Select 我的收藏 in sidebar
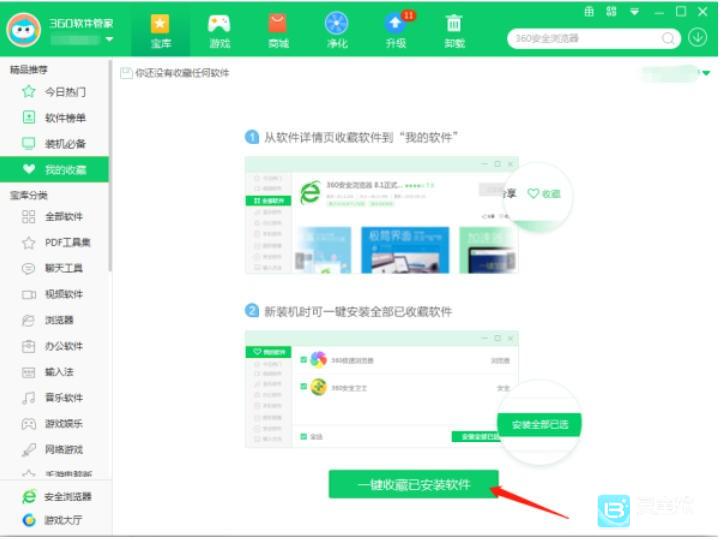 54,170
